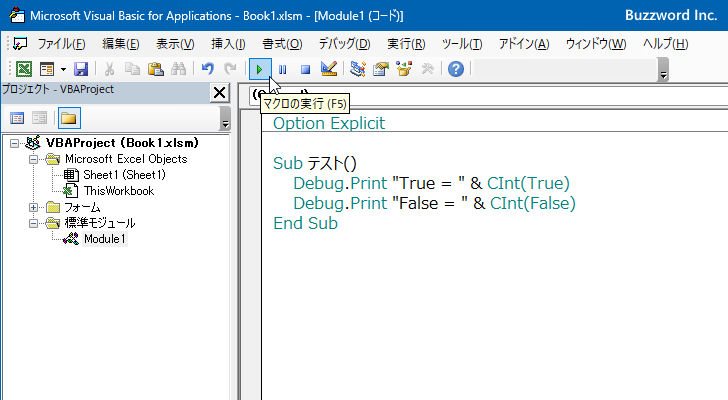Open the デバッグ(D) menu
The height and width of the screenshot is (400, 728).
(344, 44)
